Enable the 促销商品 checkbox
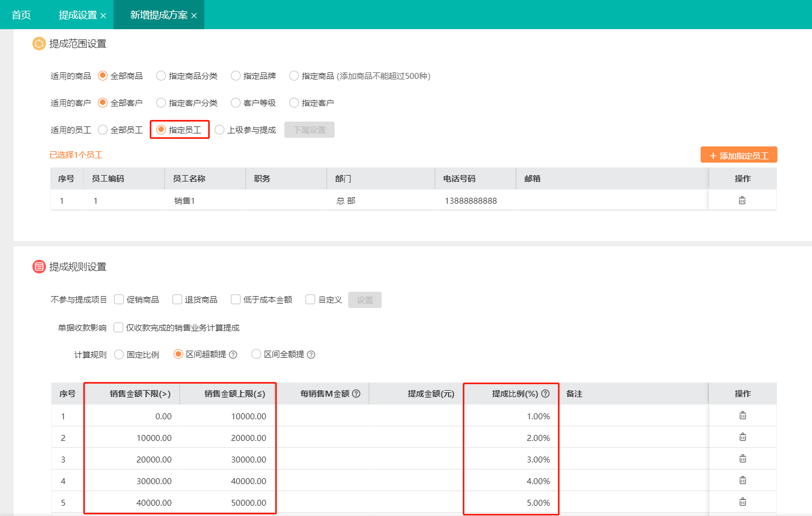 pos(119,300)
